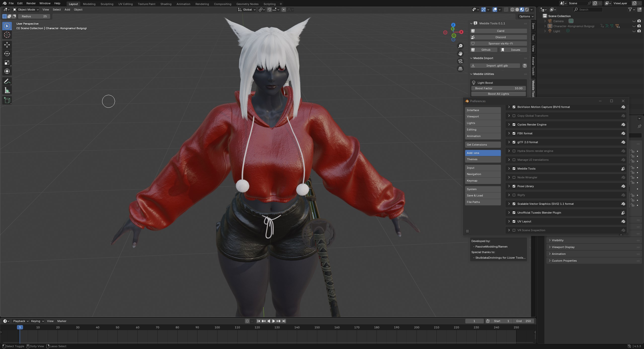Open the Render menu
Image resolution: width=644 pixels, height=349 pixels.
tap(31, 3)
